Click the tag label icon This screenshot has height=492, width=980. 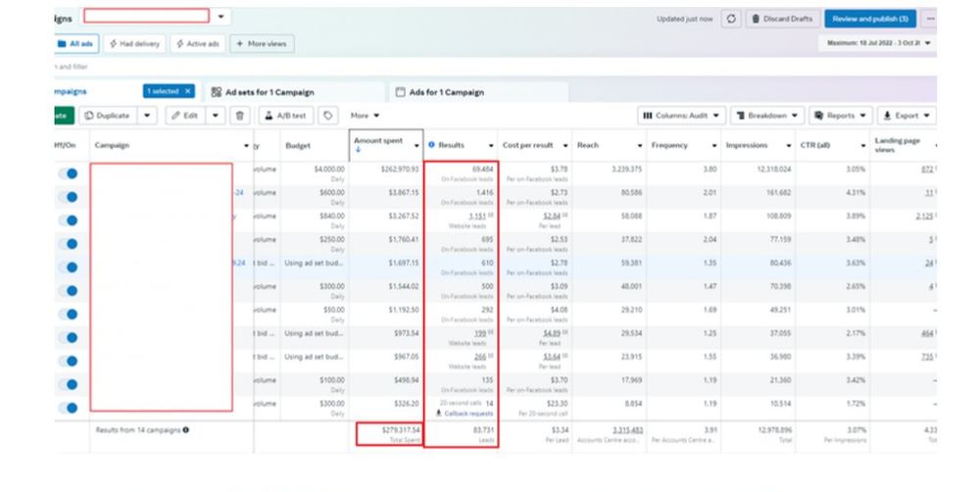(x=327, y=116)
